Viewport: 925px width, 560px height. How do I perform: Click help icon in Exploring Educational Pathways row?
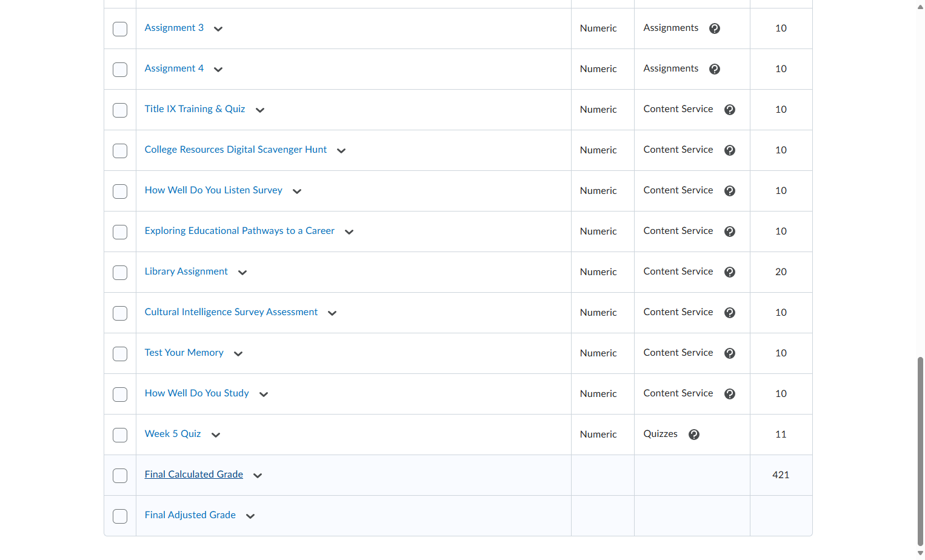tap(730, 232)
